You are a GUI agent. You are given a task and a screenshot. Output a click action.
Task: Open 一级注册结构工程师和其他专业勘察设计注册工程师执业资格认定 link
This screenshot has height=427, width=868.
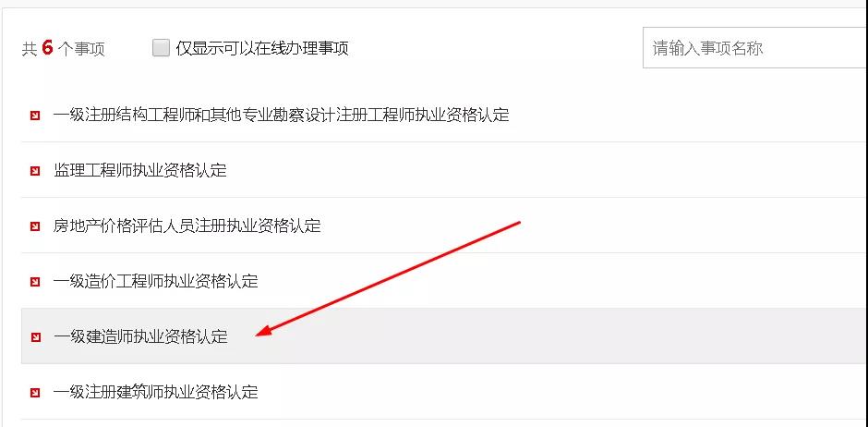tap(282, 115)
